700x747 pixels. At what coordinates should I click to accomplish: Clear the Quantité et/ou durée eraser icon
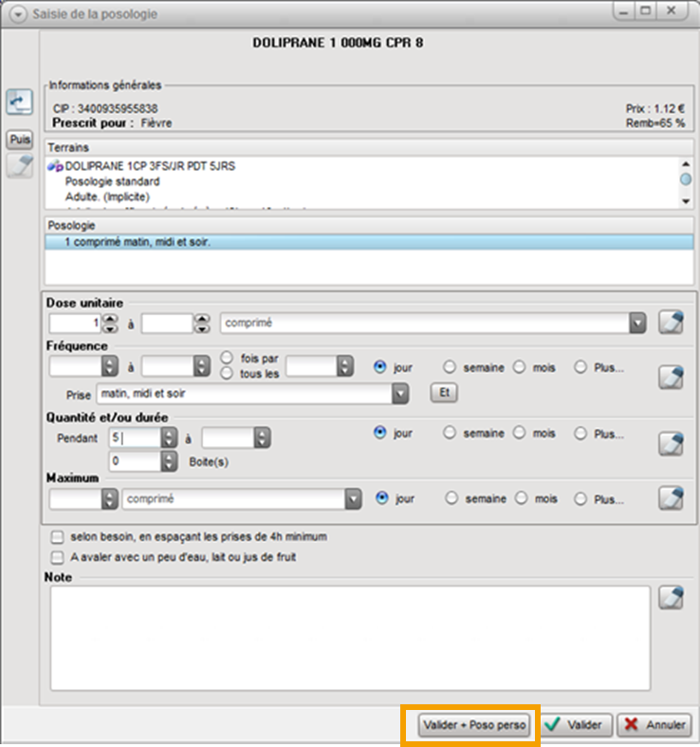tap(671, 443)
